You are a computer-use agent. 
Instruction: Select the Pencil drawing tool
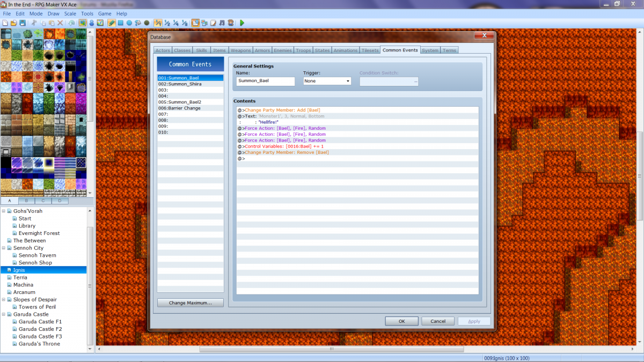click(x=112, y=23)
